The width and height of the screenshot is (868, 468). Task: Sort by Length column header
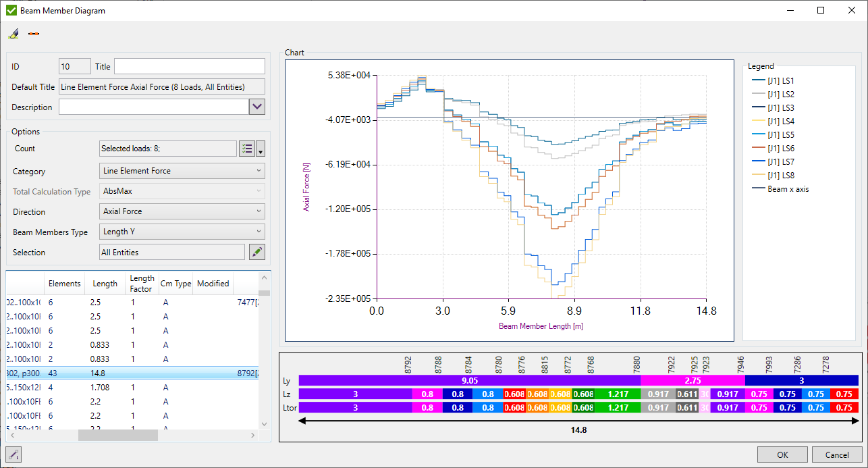[x=105, y=284]
